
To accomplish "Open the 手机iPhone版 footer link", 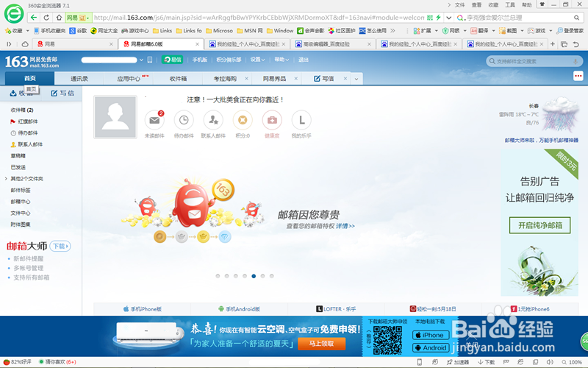I will coord(142,309).
